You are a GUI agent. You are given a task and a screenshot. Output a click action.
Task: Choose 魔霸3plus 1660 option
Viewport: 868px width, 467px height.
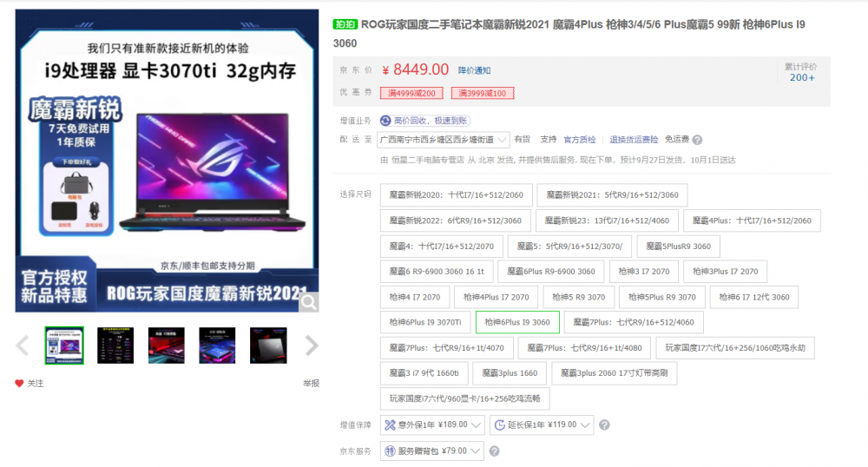click(510, 373)
